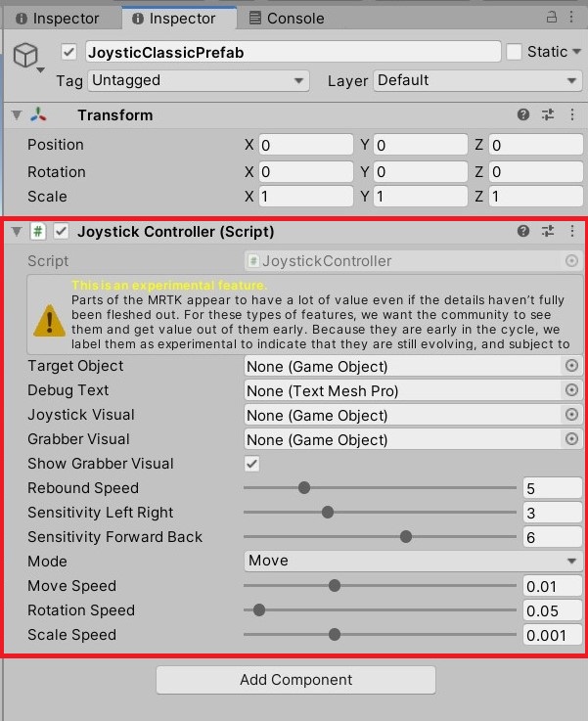Click the Rebound Speed value field 5
This screenshot has height=721, width=588.
point(553,488)
